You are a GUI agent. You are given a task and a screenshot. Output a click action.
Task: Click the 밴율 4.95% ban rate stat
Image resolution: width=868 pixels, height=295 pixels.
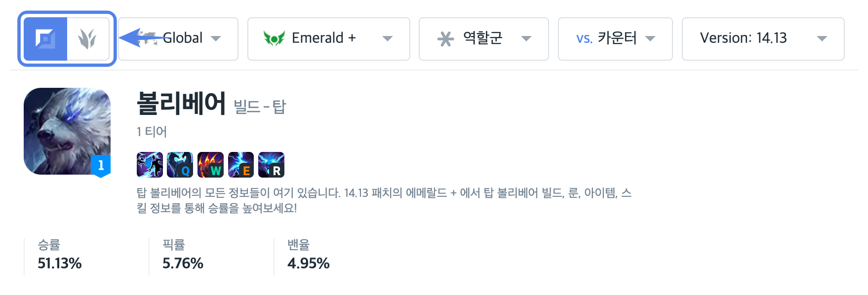pos(309,255)
